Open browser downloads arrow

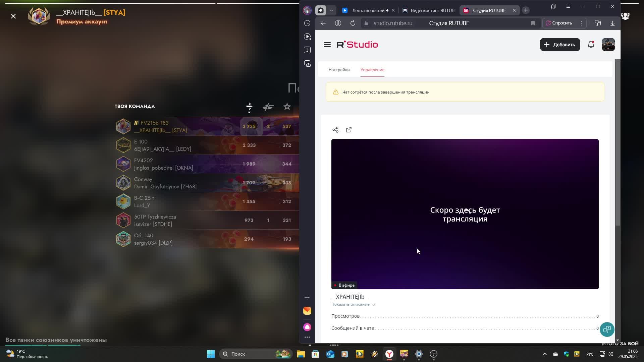[612, 23]
